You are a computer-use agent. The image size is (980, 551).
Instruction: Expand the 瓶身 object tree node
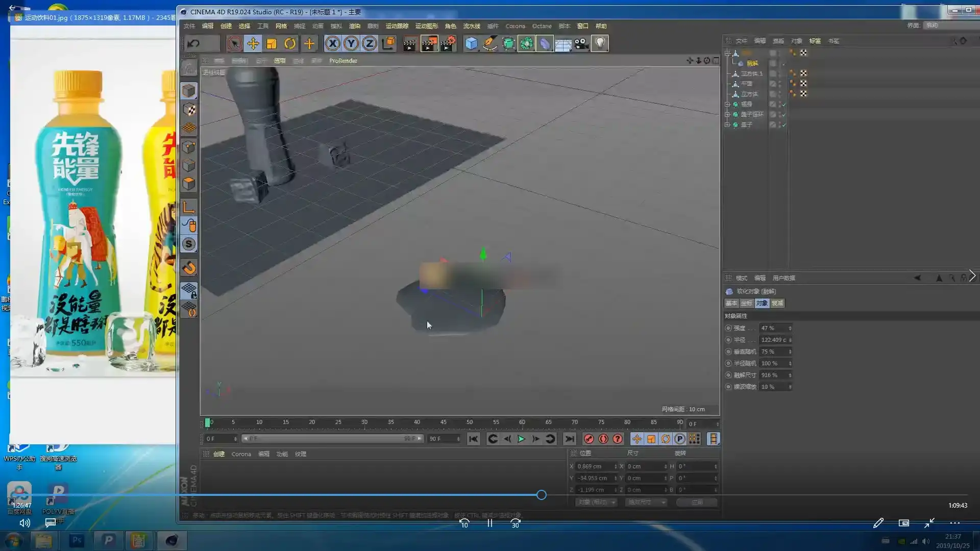[x=727, y=104]
